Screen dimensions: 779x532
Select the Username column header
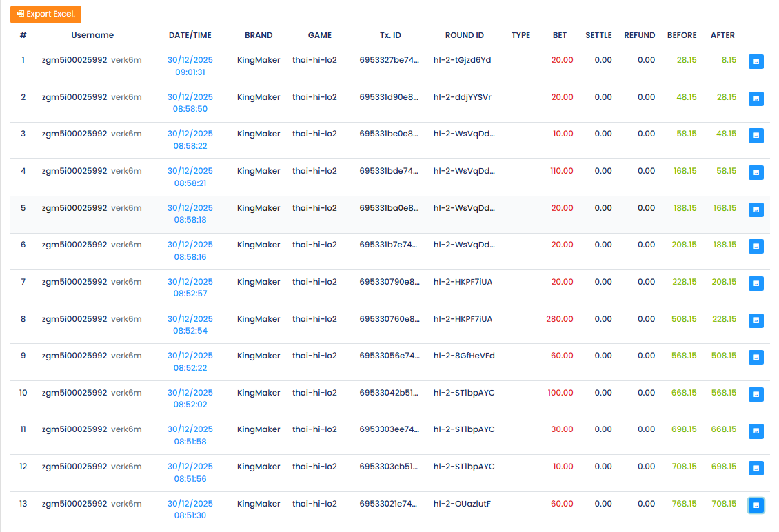point(92,35)
